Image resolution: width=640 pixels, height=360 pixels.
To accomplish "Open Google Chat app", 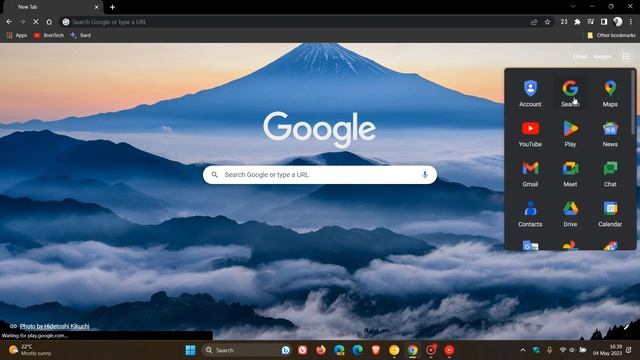I will pyautogui.click(x=610, y=173).
